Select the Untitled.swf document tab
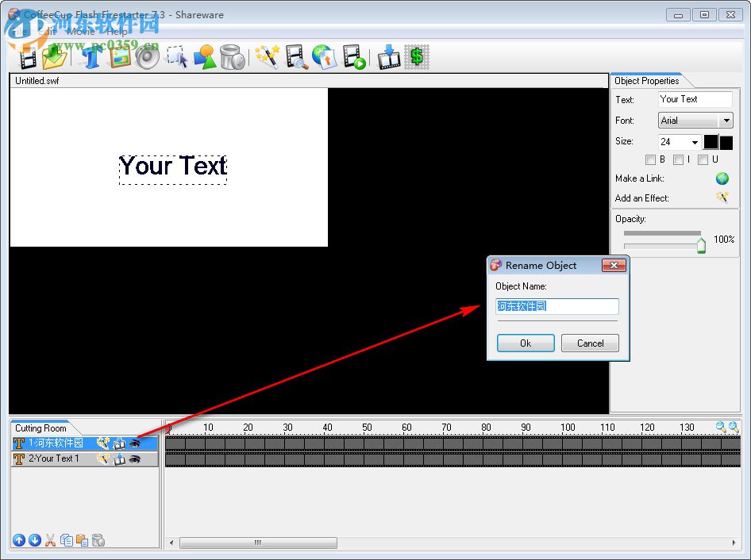Viewport: 751px width, 560px height. pyautogui.click(x=37, y=81)
